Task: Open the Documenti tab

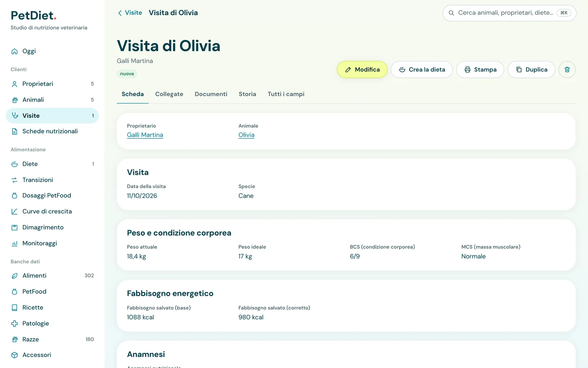Action: (211, 94)
